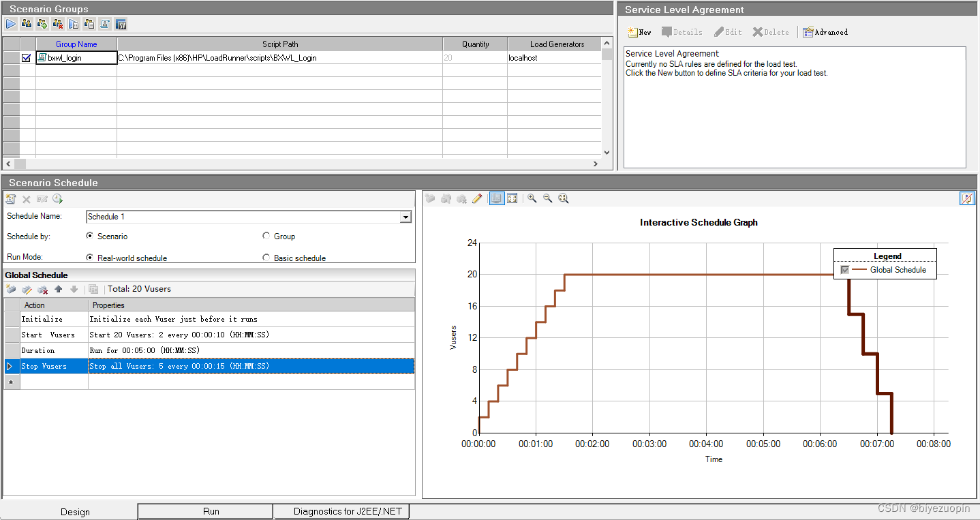The image size is (980, 520).
Task: Select the Scenario radio button
Action: [90, 236]
